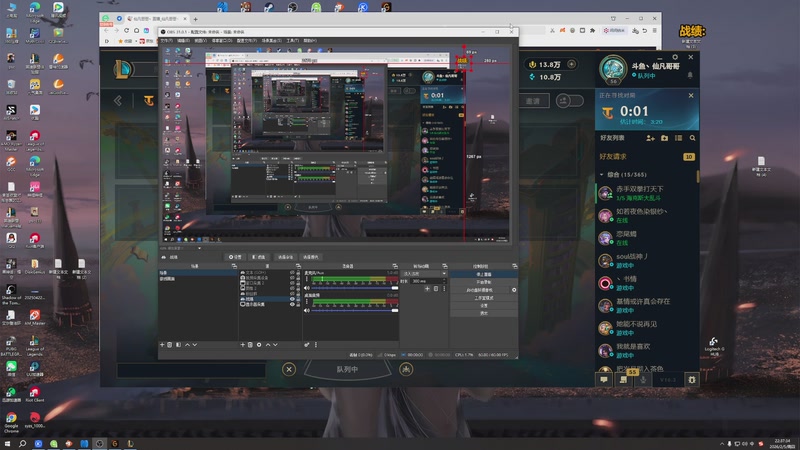
Task: Move scene up arrow in OBS scenes
Action: tap(187, 345)
